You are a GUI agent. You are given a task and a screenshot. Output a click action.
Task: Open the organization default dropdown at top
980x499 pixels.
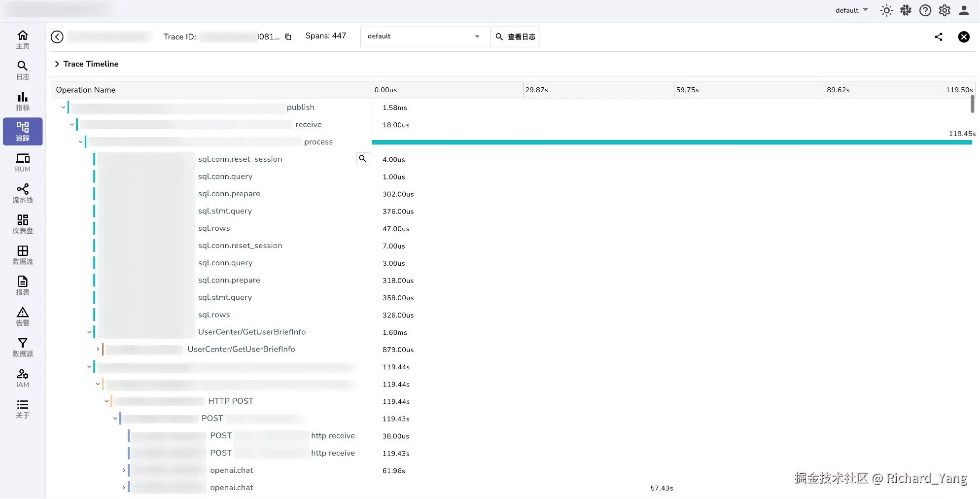tap(852, 10)
